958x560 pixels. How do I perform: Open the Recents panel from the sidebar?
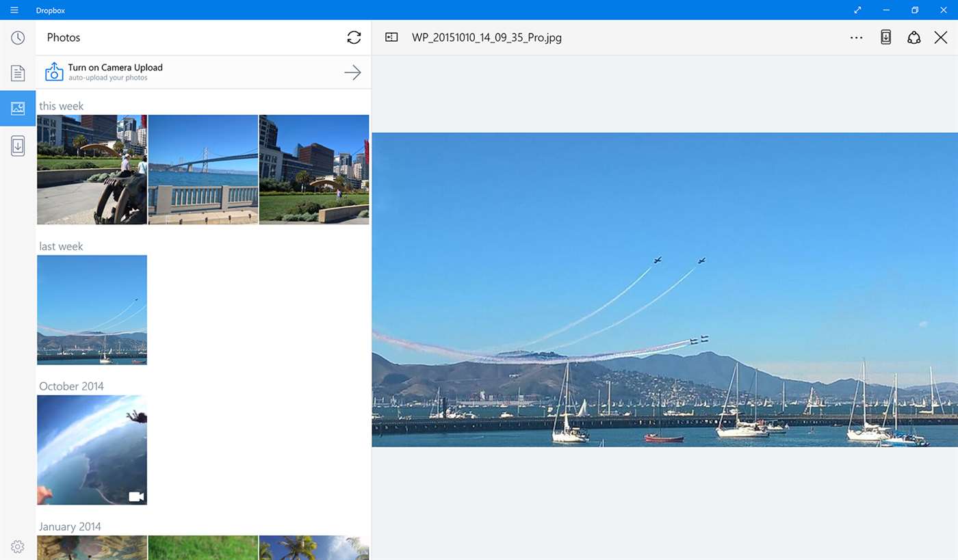17,38
